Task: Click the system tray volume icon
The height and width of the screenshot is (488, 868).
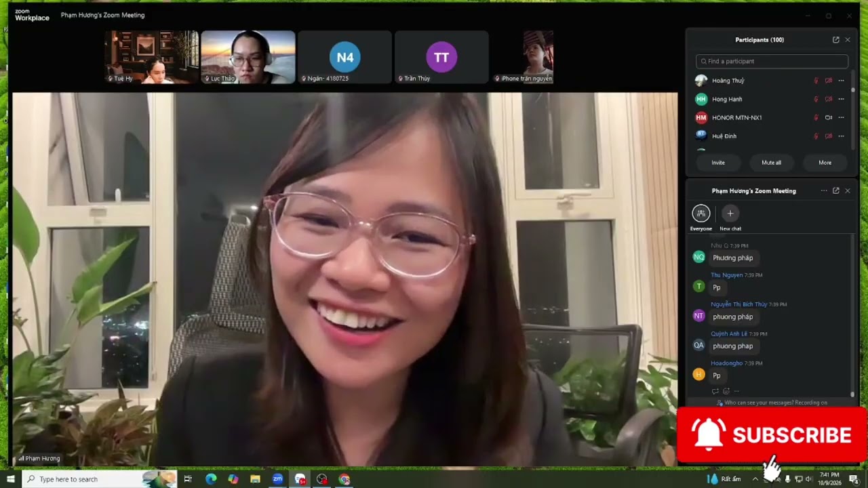Action: click(x=808, y=479)
